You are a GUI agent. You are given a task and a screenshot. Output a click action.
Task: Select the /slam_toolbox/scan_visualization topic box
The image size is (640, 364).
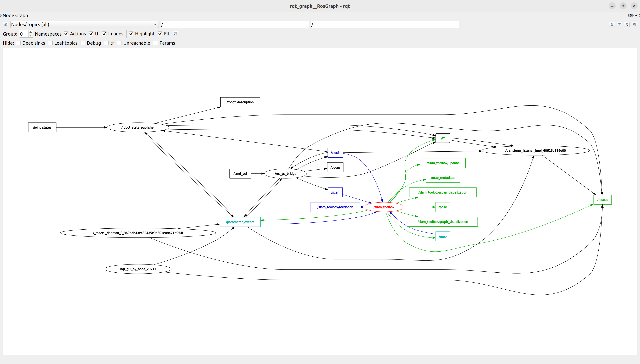coord(443,193)
